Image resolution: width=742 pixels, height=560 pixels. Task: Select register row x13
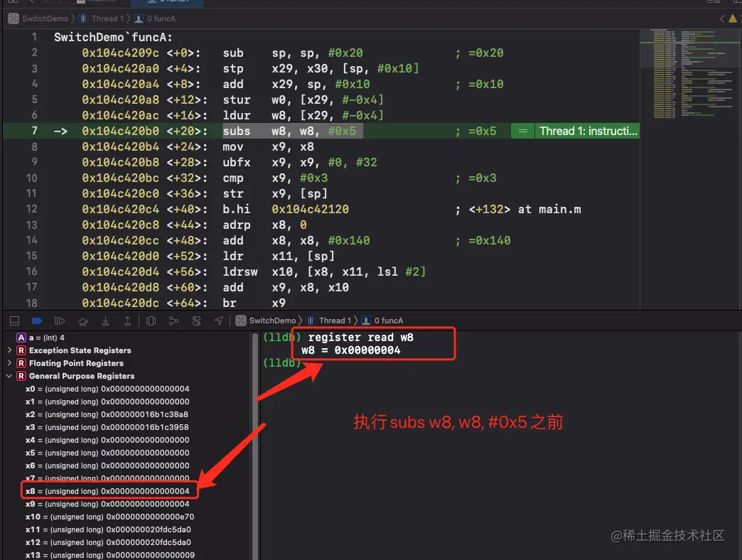(109, 555)
